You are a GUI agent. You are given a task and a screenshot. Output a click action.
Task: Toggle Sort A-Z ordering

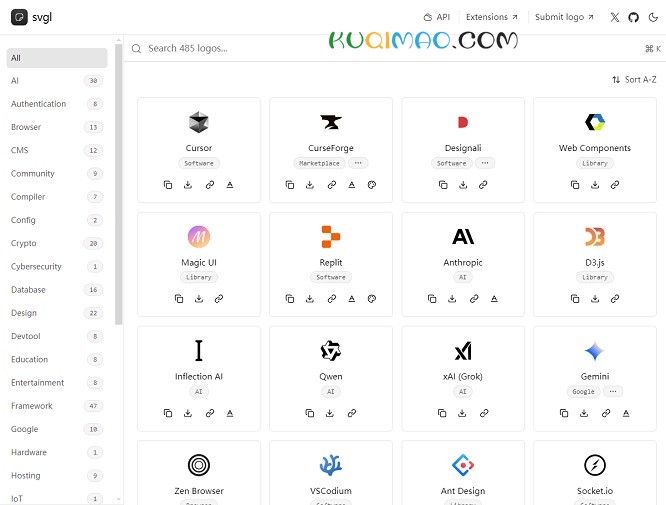[634, 79]
